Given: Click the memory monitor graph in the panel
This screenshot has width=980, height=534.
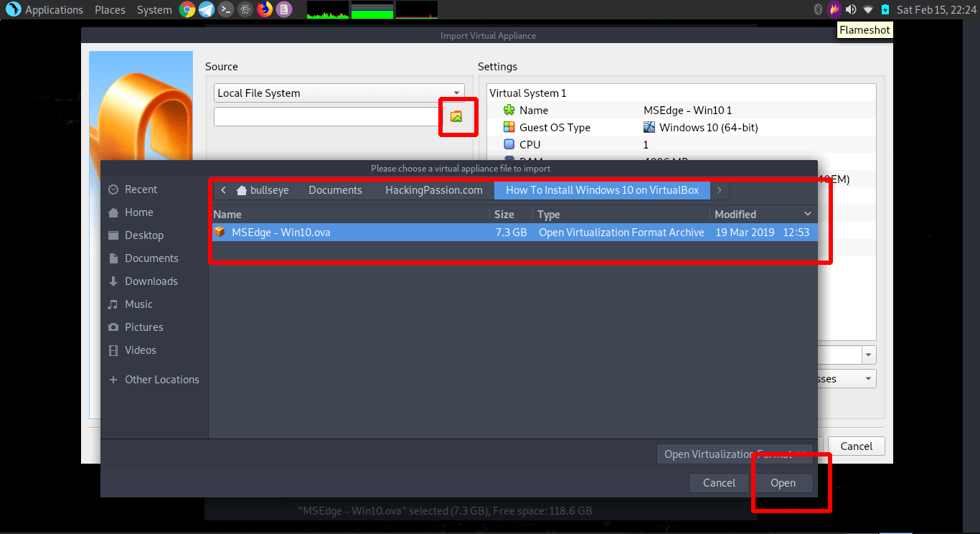Looking at the screenshot, I should [x=372, y=9].
